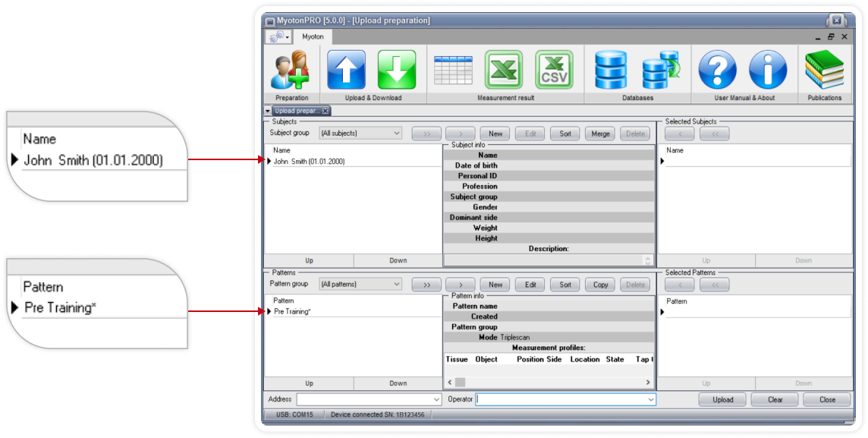Export results with the Excel icon
Image resolution: width=868 pixels, height=438 pixels.
pos(504,70)
